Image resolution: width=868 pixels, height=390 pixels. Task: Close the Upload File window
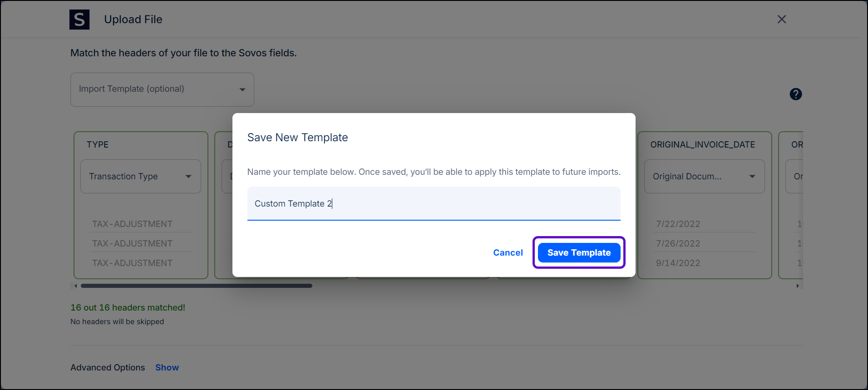click(x=781, y=20)
